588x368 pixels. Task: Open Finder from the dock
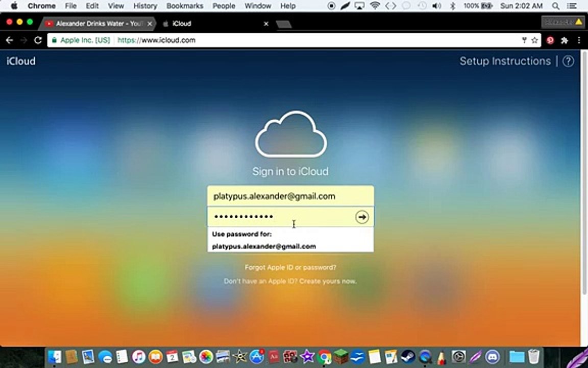coord(55,356)
